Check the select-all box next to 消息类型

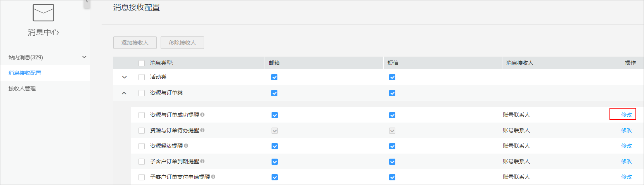pyautogui.click(x=142, y=63)
